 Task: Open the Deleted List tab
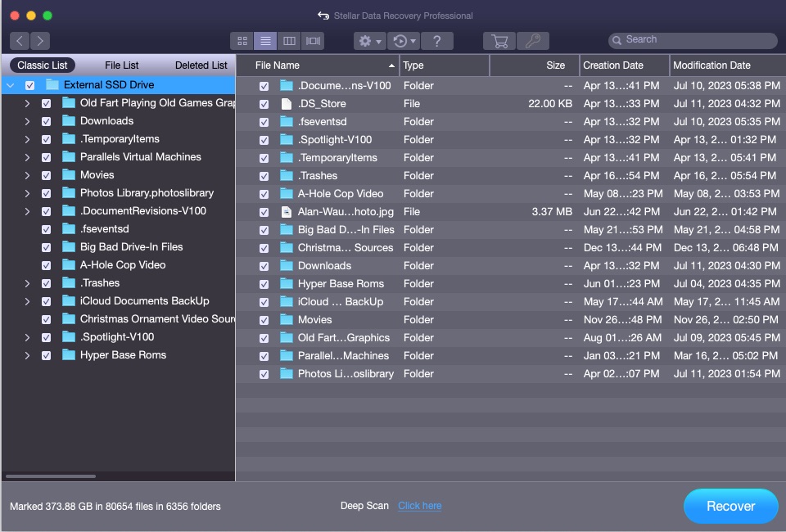tap(201, 65)
